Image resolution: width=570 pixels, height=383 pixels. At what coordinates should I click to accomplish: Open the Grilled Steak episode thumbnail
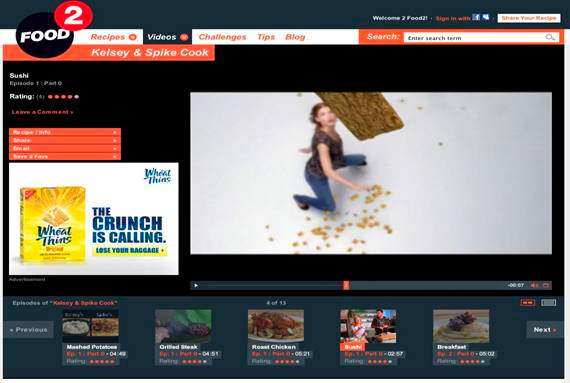click(x=183, y=326)
